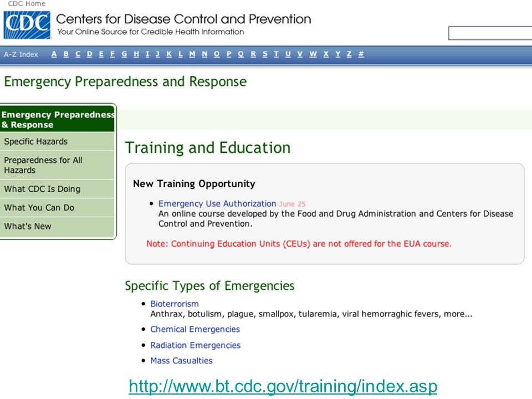
Task: Select letter H in A-Z Index
Action: coord(136,54)
